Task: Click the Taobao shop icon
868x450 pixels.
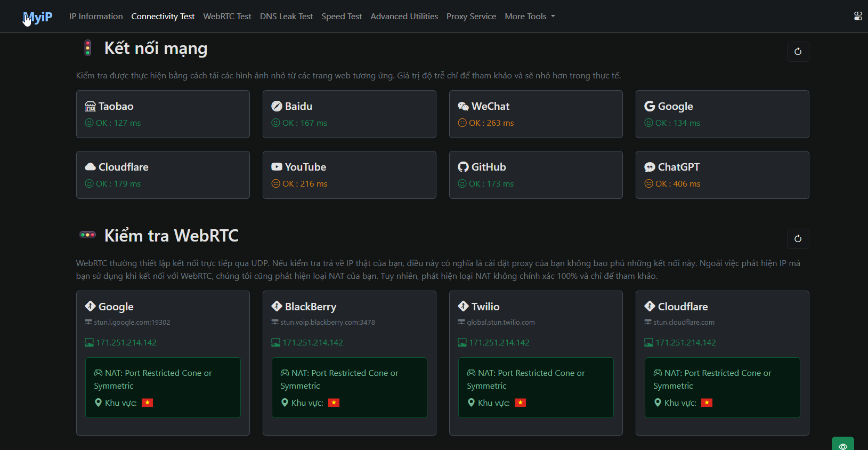Action: (x=90, y=106)
